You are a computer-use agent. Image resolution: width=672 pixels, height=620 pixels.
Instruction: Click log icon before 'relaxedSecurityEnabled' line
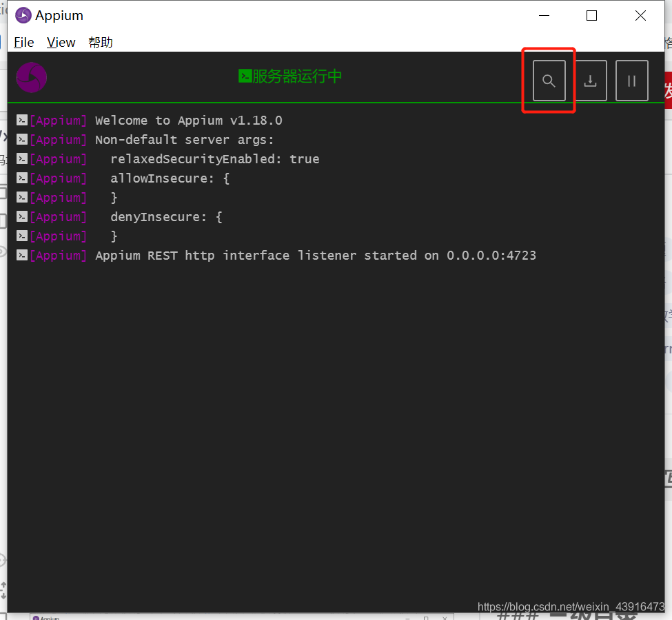coord(22,158)
